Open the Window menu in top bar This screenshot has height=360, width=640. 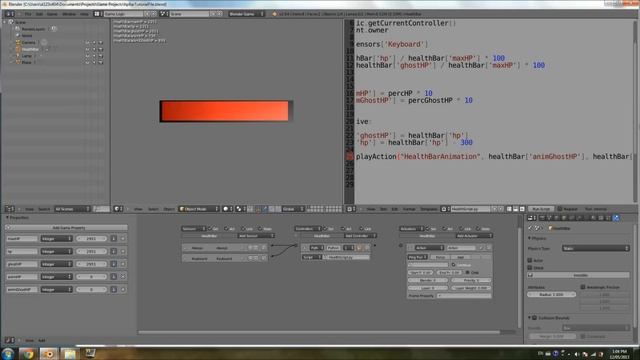click(69, 14)
